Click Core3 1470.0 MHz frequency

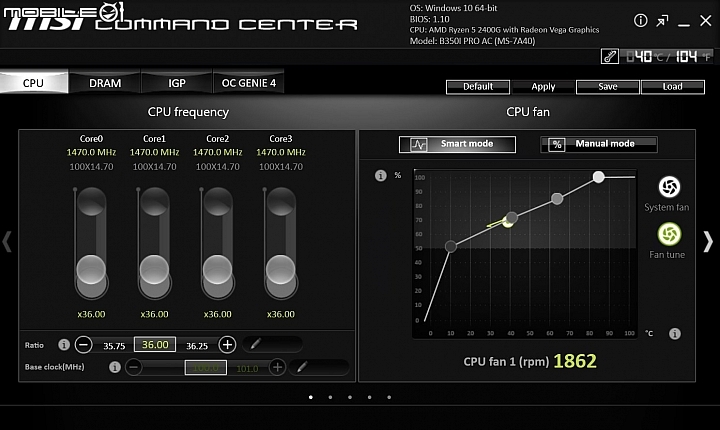tap(281, 152)
